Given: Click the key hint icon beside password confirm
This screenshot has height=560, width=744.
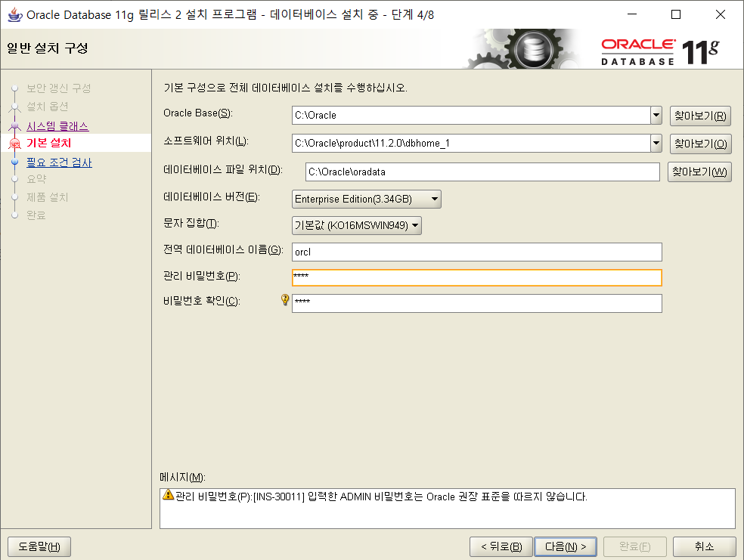Looking at the screenshot, I should 285,299.
